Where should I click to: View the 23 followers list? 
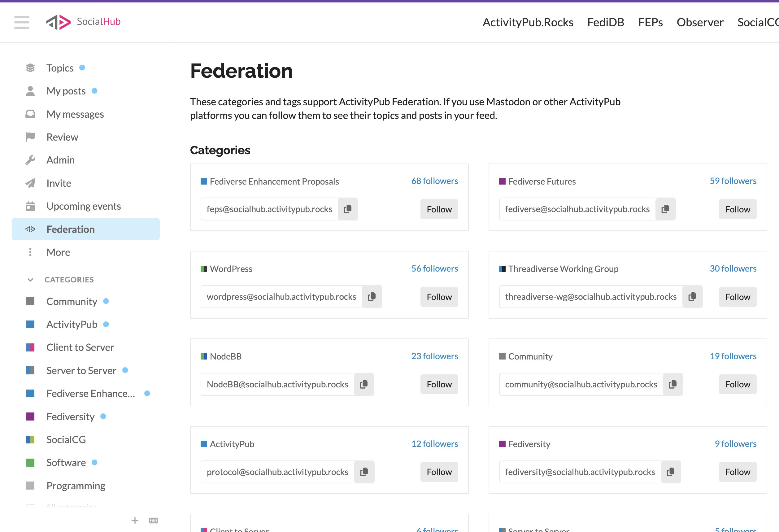[x=434, y=356]
